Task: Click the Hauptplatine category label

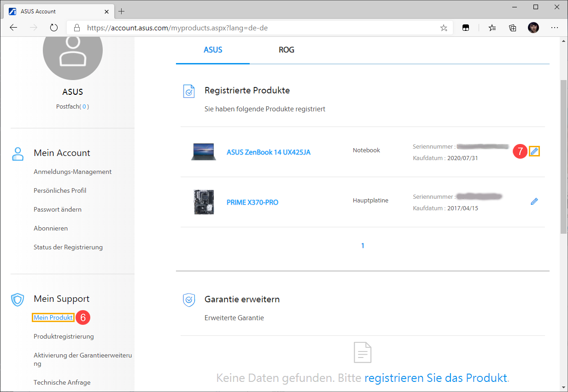Action: coord(370,200)
